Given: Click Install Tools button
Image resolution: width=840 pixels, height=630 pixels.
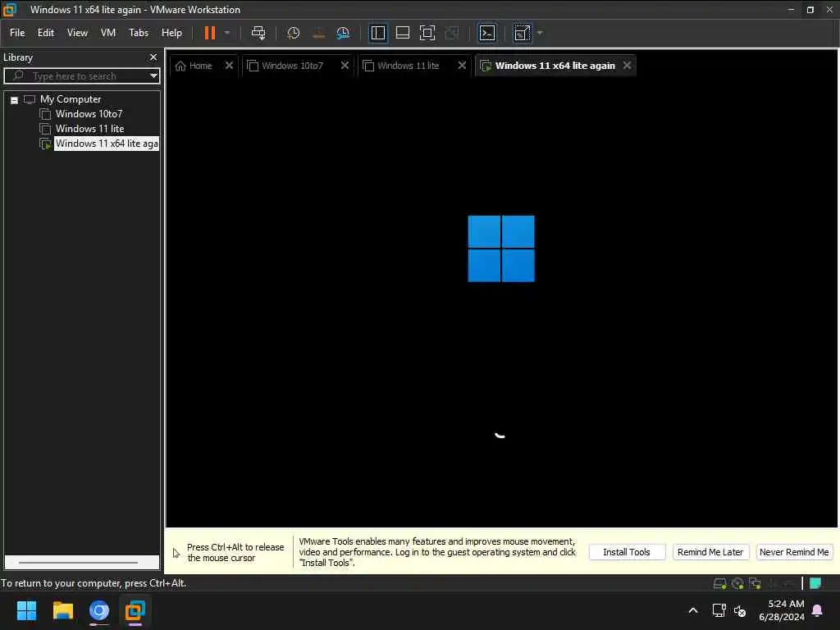Looking at the screenshot, I should 627,552.
